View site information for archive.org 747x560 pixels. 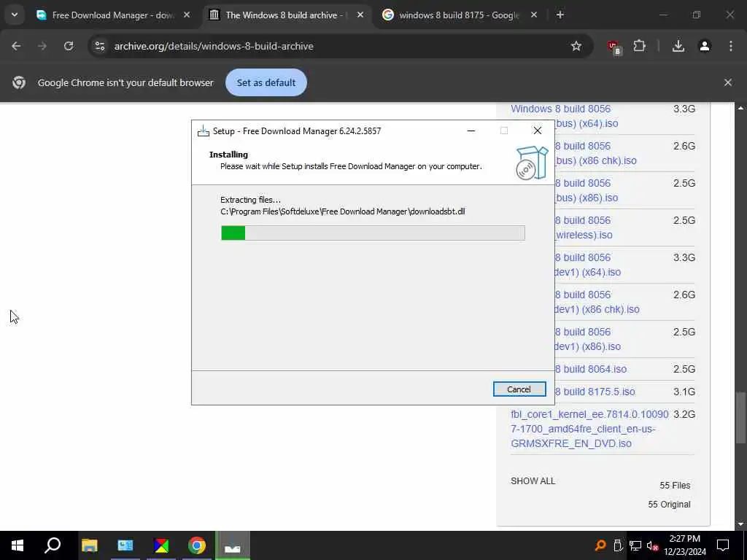(x=99, y=46)
